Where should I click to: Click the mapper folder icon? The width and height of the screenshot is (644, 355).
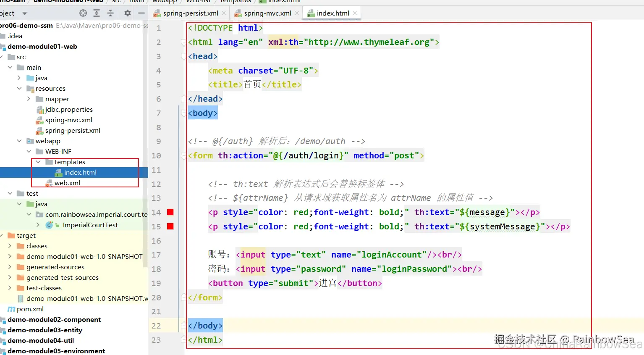40,99
